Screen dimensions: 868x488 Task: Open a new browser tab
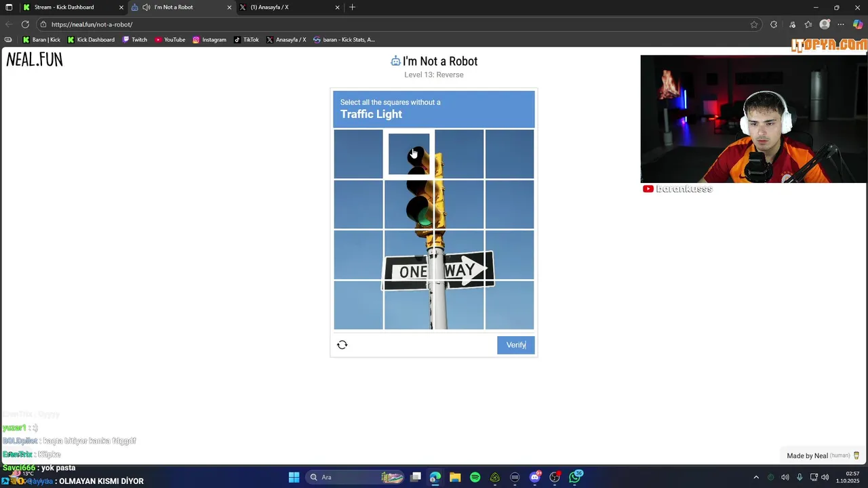(352, 7)
